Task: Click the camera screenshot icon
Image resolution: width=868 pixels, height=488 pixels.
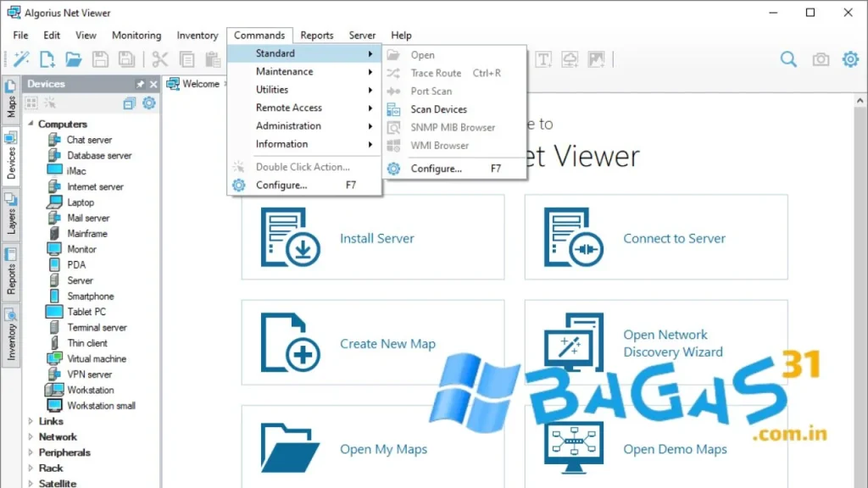Action: click(x=821, y=59)
